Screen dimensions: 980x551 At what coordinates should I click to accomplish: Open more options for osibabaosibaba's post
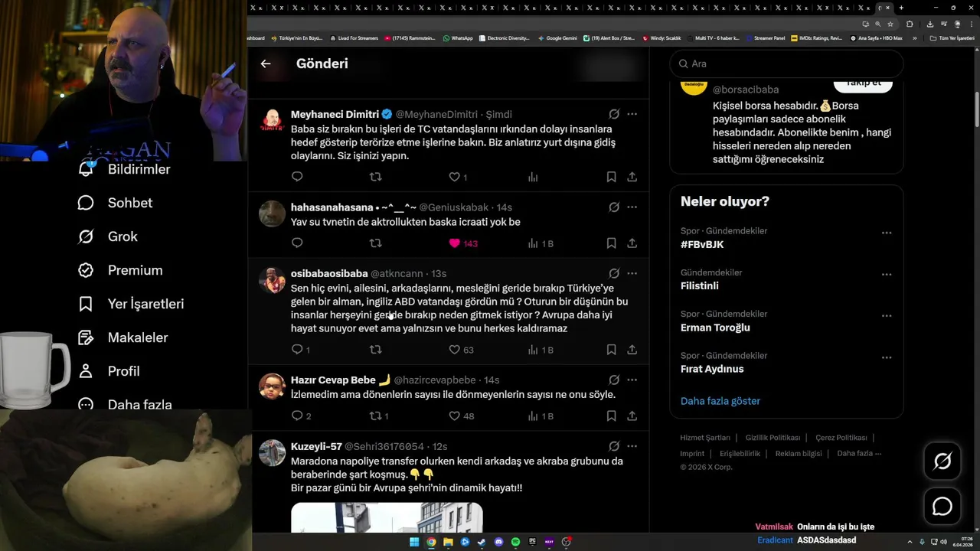(x=632, y=273)
